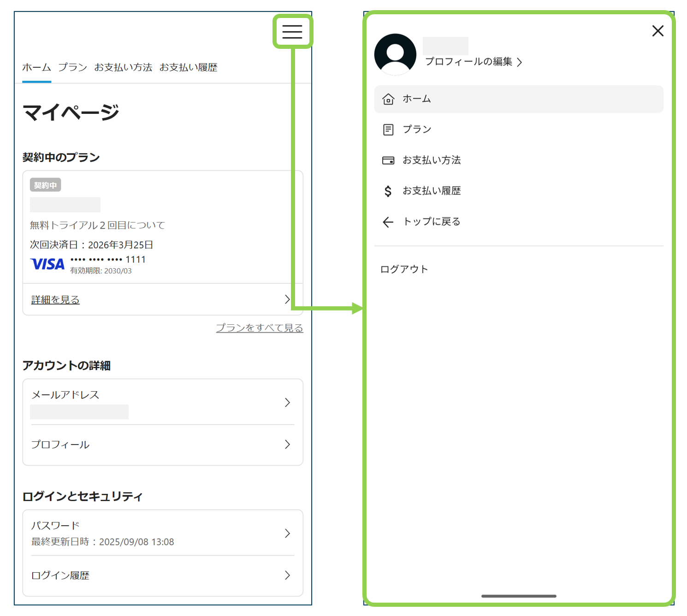
Task: Click the back arrow icon to top
Action: point(388,222)
